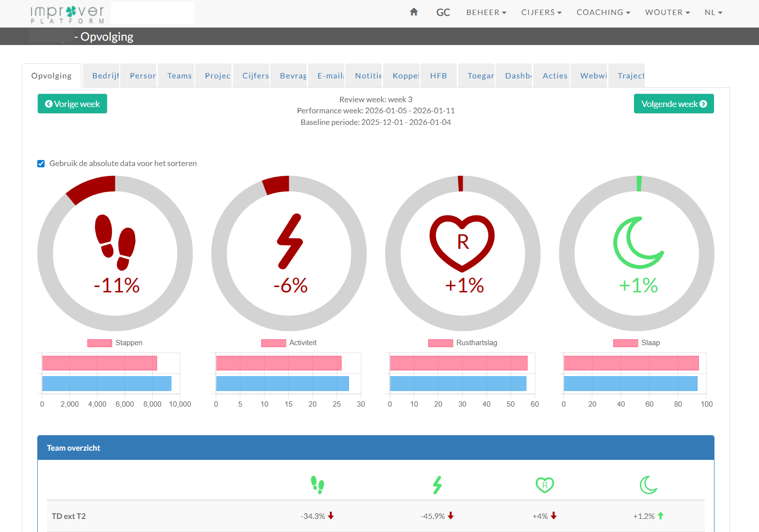Image resolution: width=759 pixels, height=532 pixels.
Task: Click the home icon in navbar
Action: tap(414, 12)
